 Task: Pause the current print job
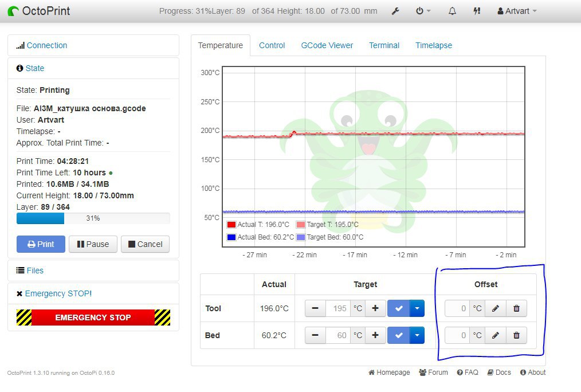click(x=93, y=244)
